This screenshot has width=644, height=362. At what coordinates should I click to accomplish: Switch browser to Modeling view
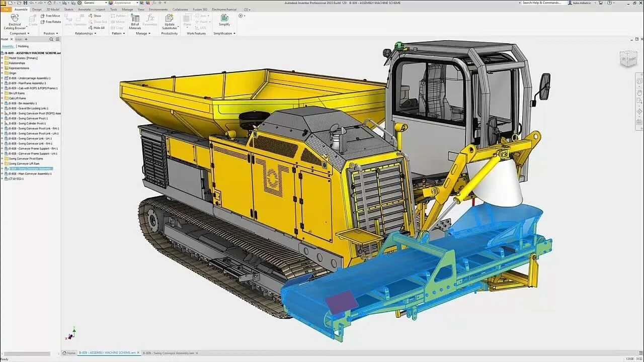point(23,46)
